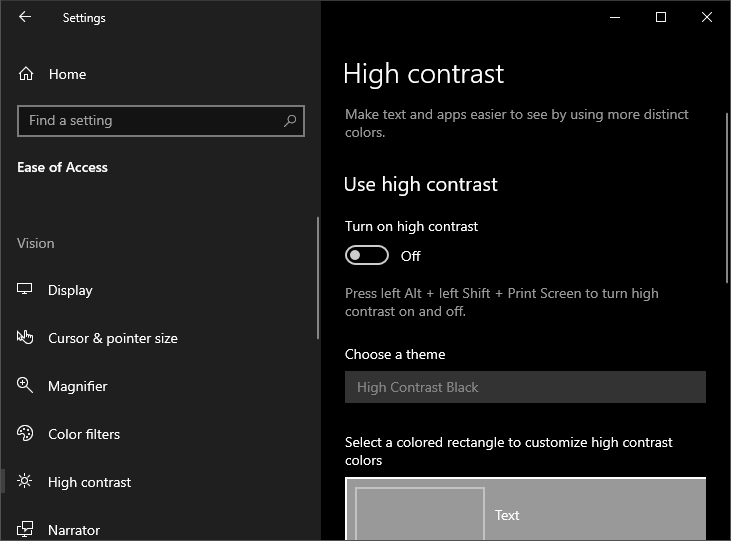
Task: Click the High contrast sun icon
Action: coord(26,482)
